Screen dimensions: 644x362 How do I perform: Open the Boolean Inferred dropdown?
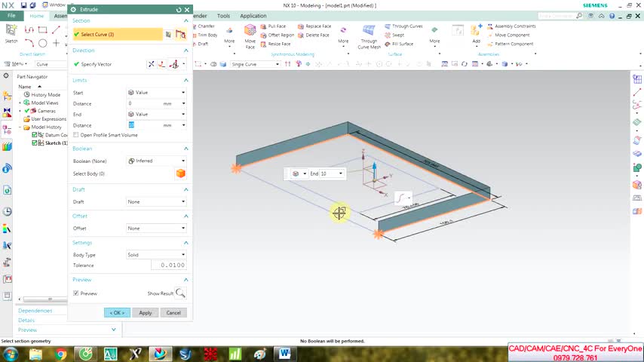click(x=157, y=161)
